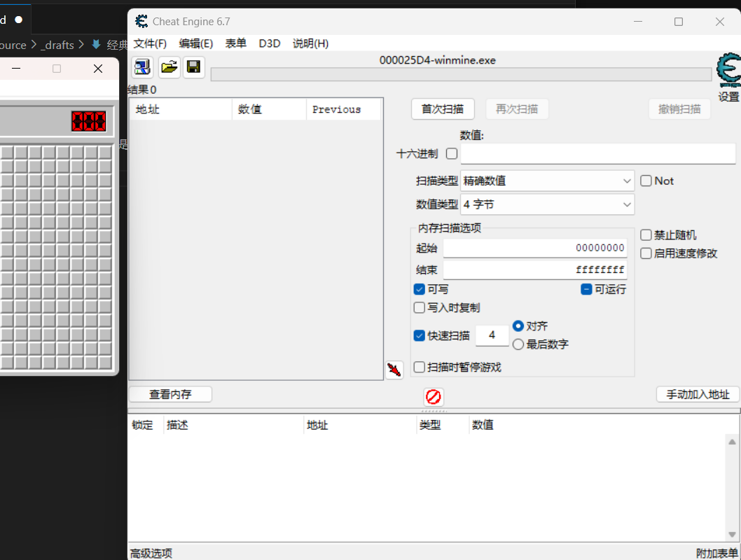Click the red arrow add-address icon
Screen dimensions: 741x560
pyautogui.click(x=394, y=370)
